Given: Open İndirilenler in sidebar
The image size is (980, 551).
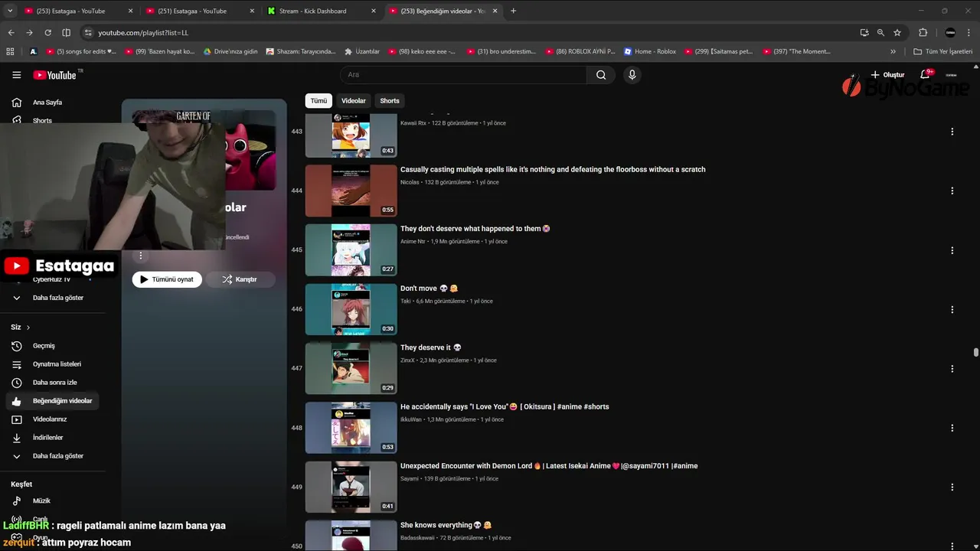Looking at the screenshot, I should [x=47, y=438].
